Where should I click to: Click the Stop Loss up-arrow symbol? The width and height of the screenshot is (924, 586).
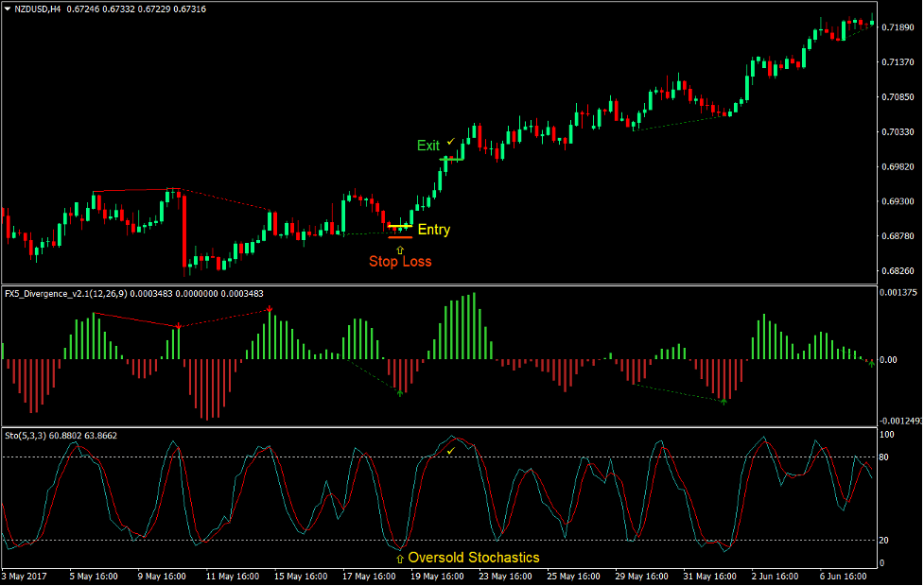(x=398, y=250)
